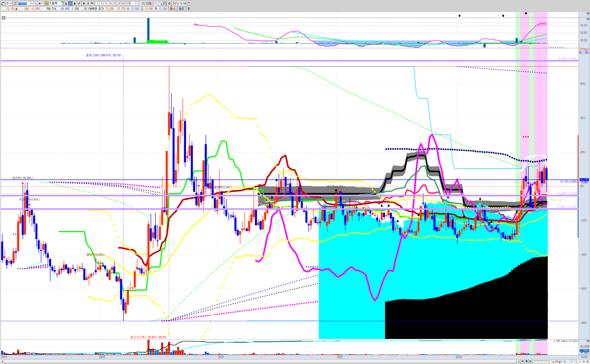This screenshot has height=364, width=590.
Task: Click the 최고 21,575 high price annotation
Action: point(148,337)
